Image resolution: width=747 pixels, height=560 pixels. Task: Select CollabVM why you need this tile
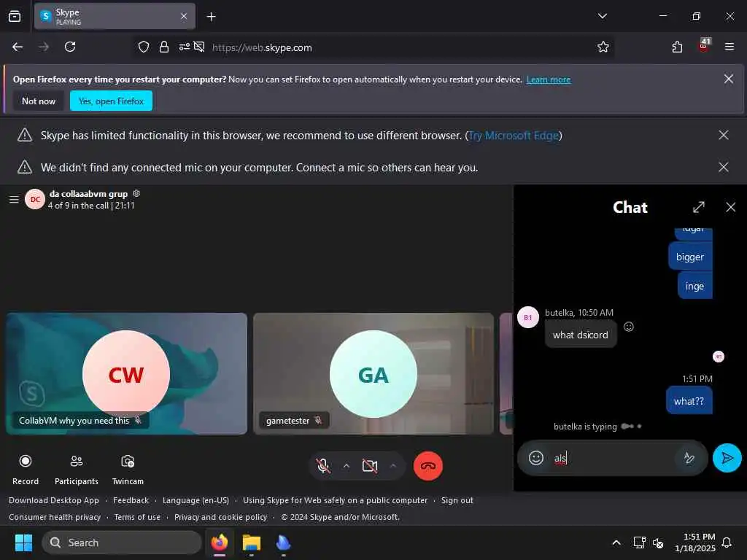tap(127, 374)
